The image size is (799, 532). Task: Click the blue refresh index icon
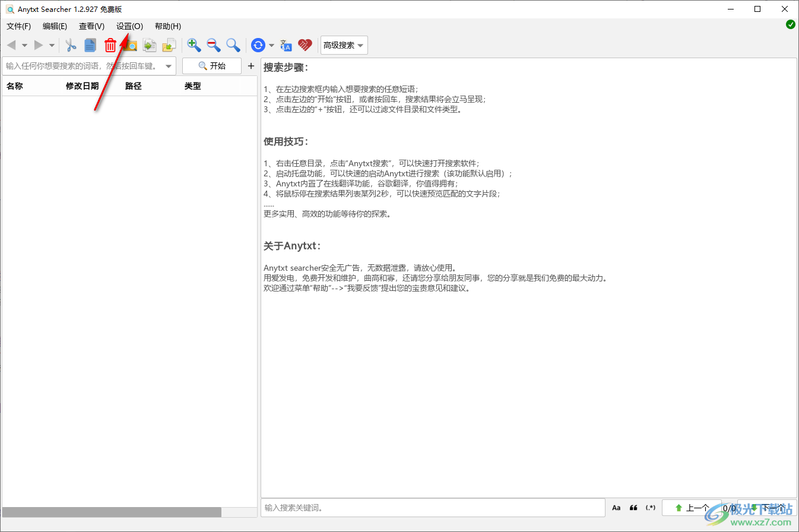click(x=258, y=45)
